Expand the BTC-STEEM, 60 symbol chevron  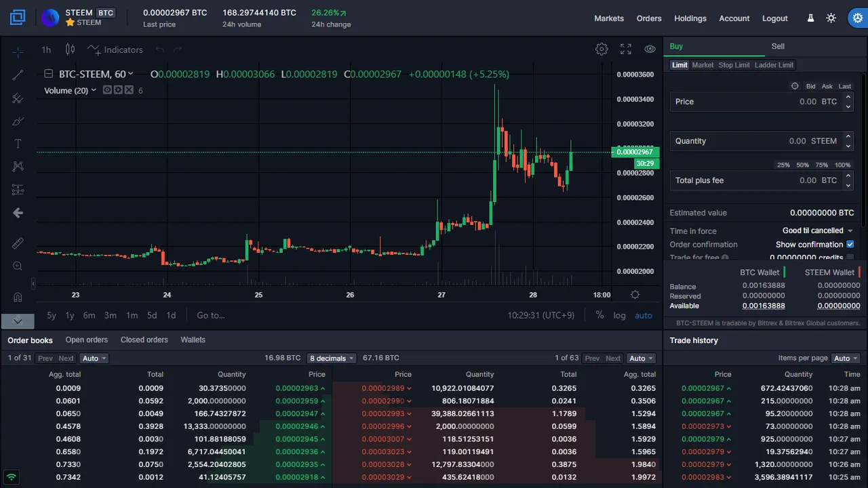pos(130,74)
